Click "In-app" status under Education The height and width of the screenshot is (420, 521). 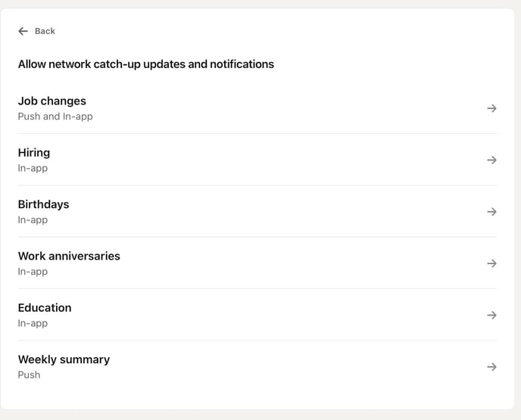[33, 323]
